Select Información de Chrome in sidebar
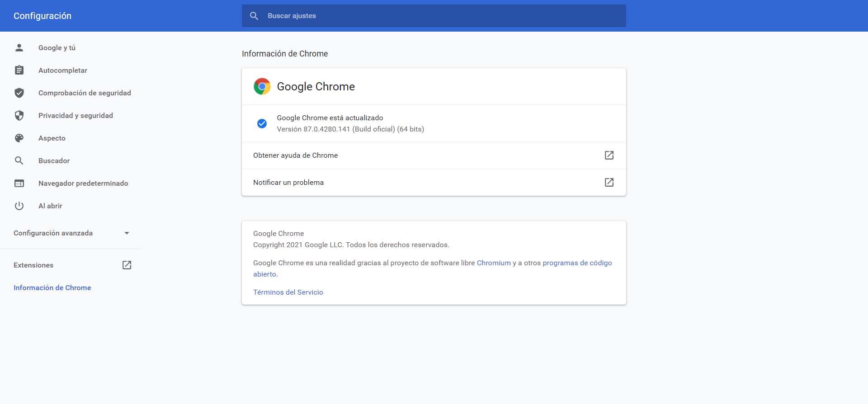The height and width of the screenshot is (404, 868). (x=52, y=287)
